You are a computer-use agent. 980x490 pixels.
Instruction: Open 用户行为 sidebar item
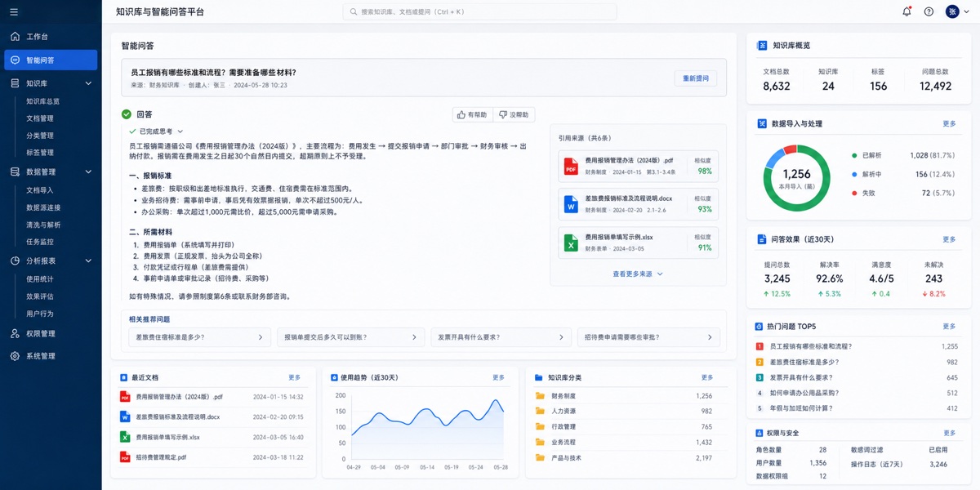(40, 314)
